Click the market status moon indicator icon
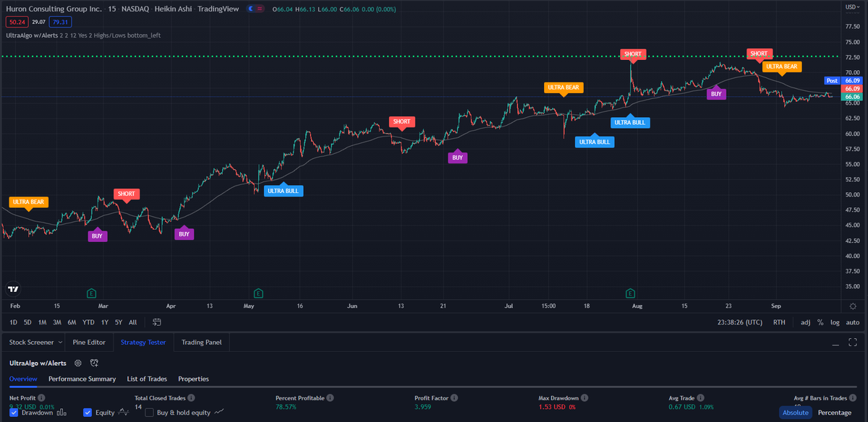 (252, 8)
